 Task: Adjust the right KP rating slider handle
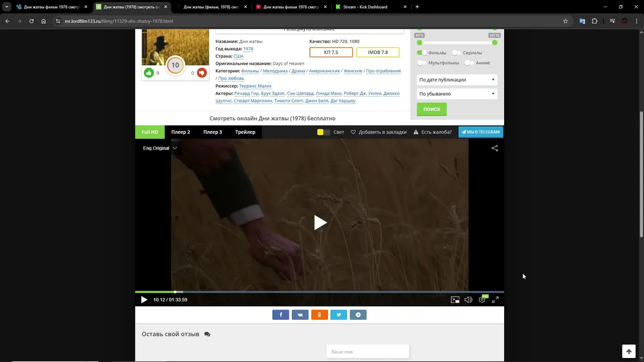tap(495, 43)
